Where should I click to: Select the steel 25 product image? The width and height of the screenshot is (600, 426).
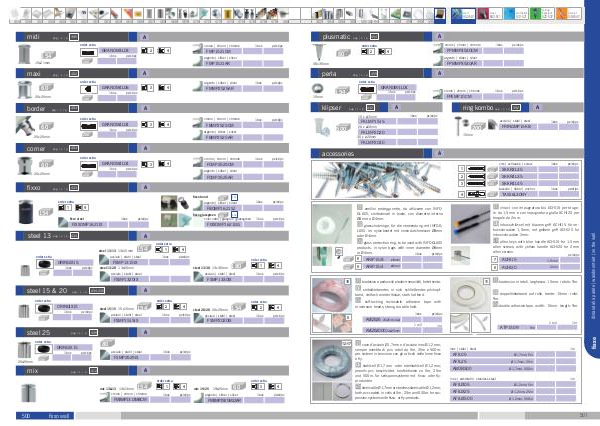tap(24, 350)
